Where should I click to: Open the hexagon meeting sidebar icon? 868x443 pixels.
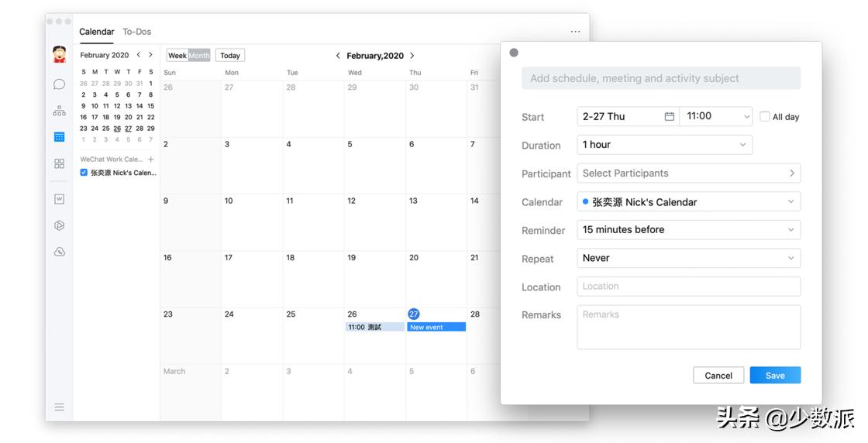[59, 225]
